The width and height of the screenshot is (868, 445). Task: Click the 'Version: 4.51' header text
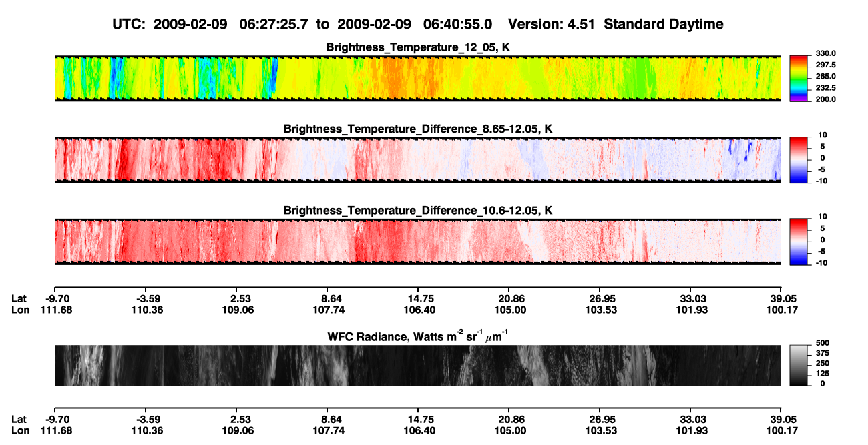[x=550, y=24]
